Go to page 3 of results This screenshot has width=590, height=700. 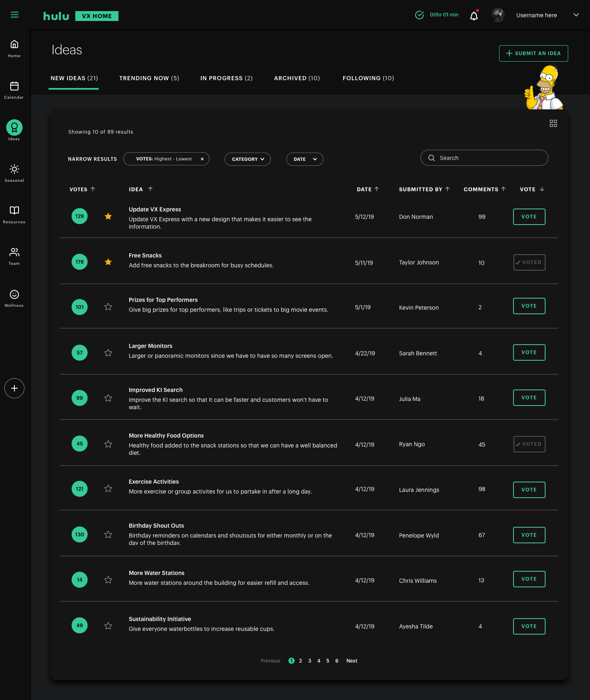point(309,661)
